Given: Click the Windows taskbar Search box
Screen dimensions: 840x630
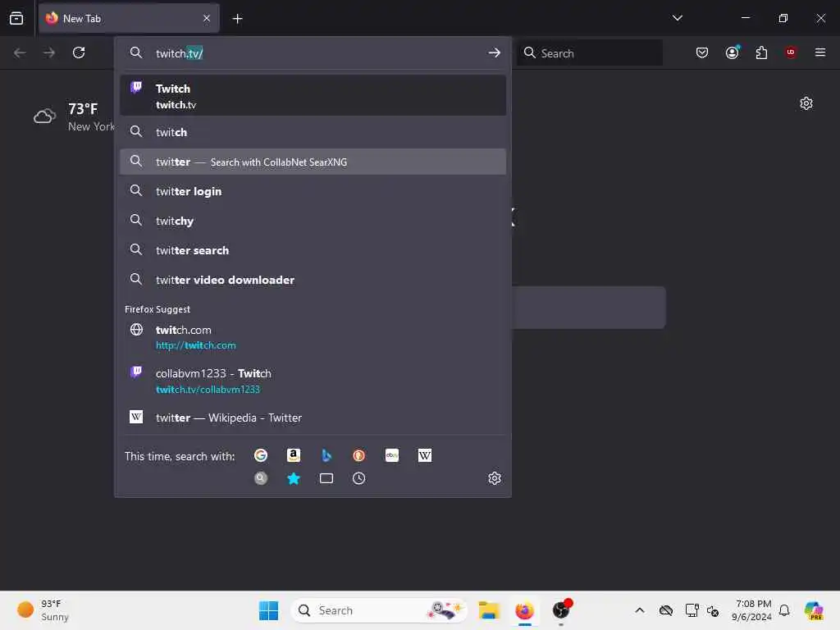Looking at the screenshot, I should pyautogui.click(x=379, y=610).
